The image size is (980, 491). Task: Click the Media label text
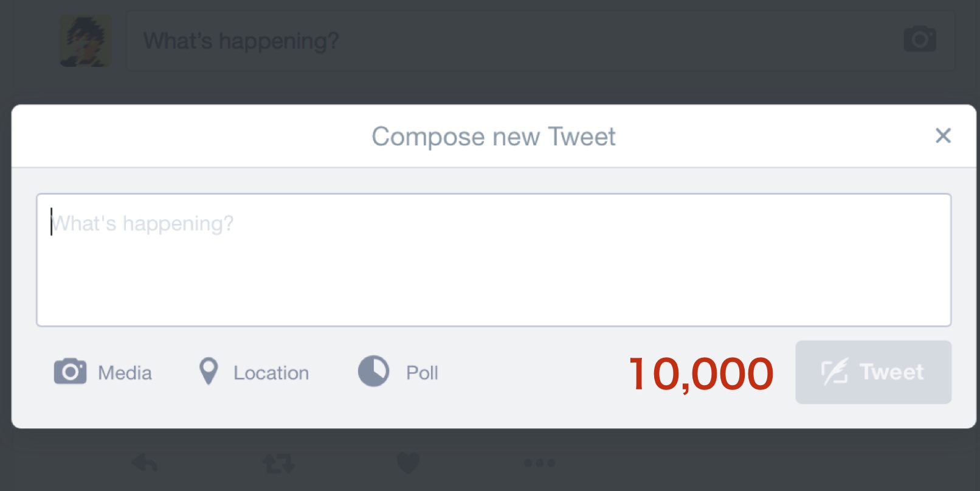pyautogui.click(x=124, y=372)
